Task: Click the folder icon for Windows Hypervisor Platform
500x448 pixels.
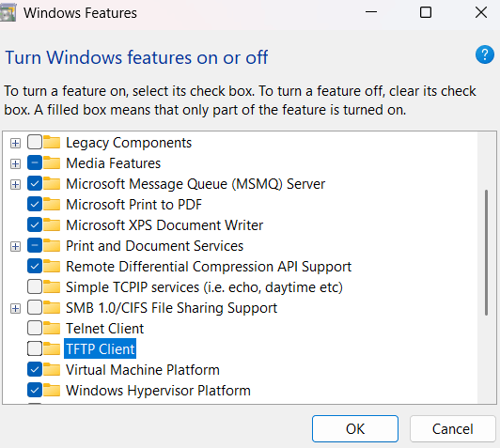Action: 52,391
